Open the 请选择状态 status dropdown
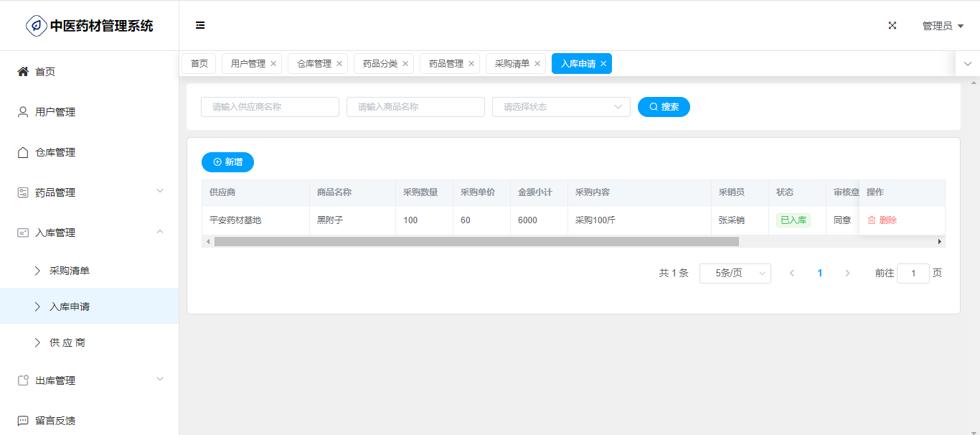 click(561, 107)
